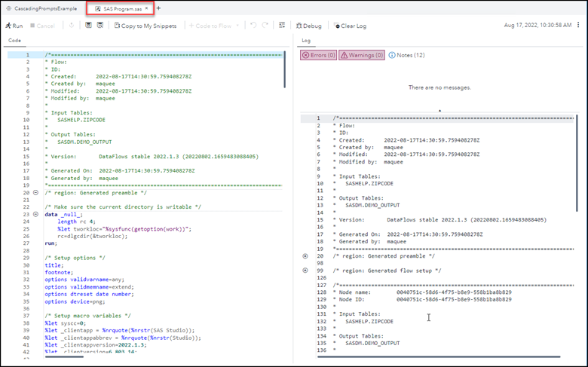Click the Format code icon
The width and height of the screenshot is (588, 367).
point(282,26)
